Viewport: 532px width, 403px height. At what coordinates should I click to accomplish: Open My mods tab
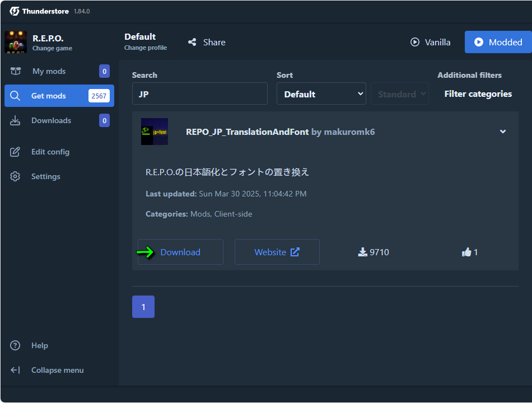click(59, 71)
